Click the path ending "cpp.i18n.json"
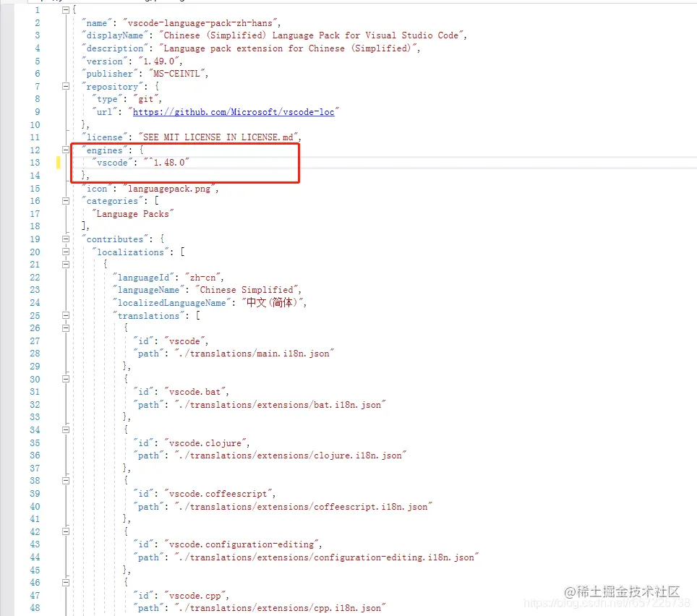697x616 pixels. [280, 608]
